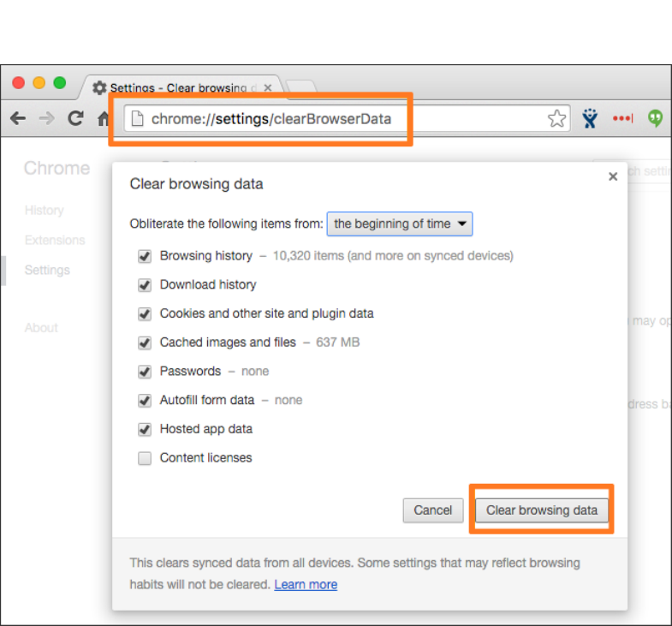This screenshot has height=626, width=672.
Task: Select the Settings - Clear browsing tab
Action: point(180,88)
